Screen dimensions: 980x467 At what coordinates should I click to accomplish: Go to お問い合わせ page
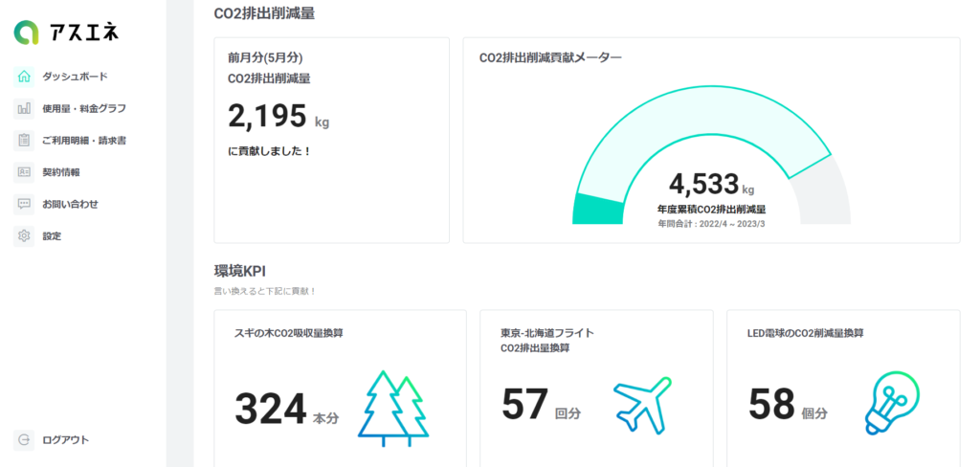(x=70, y=204)
